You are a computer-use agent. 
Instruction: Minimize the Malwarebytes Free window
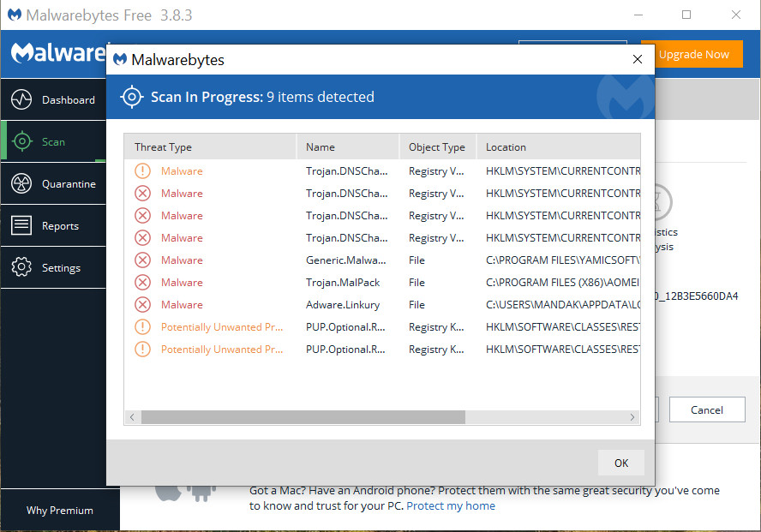[x=638, y=15]
